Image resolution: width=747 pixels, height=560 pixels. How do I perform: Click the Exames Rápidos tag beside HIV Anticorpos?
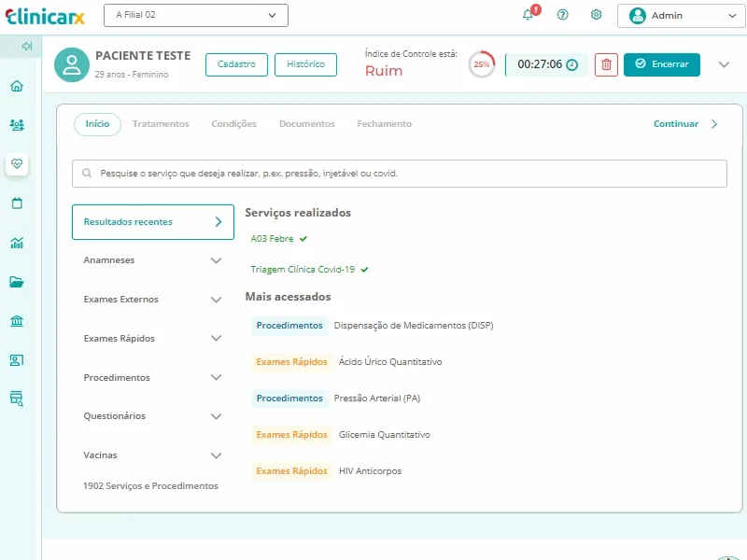(x=291, y=471)
